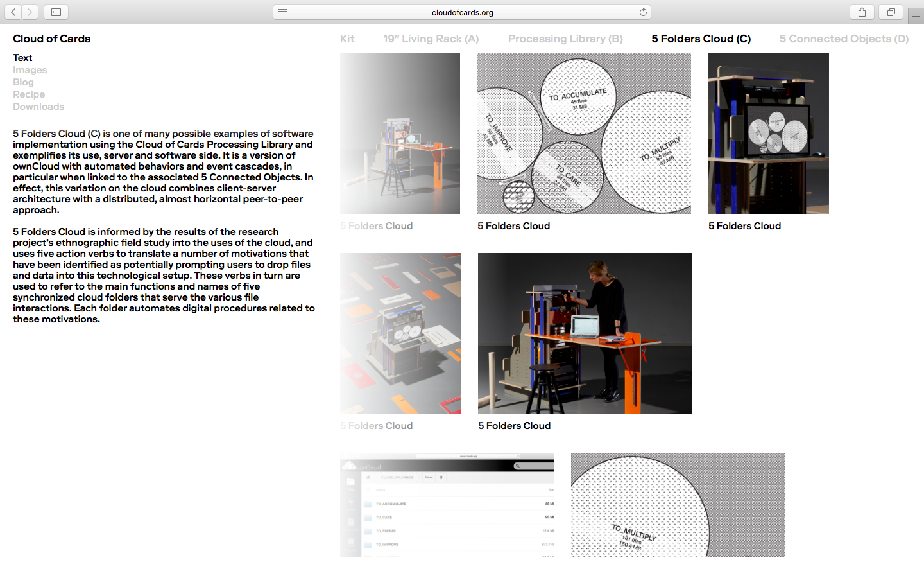Go forward with the Safari forward arrow
Screen dimensions: 924x578
30,12
